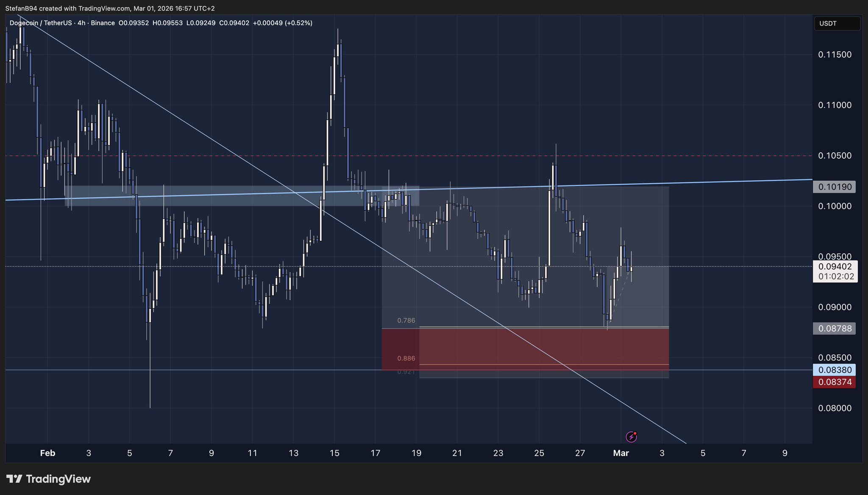This screenshot has height=495, width=868.
Task: Click the TradingView logo icon
Action: (x=14, y=479)
